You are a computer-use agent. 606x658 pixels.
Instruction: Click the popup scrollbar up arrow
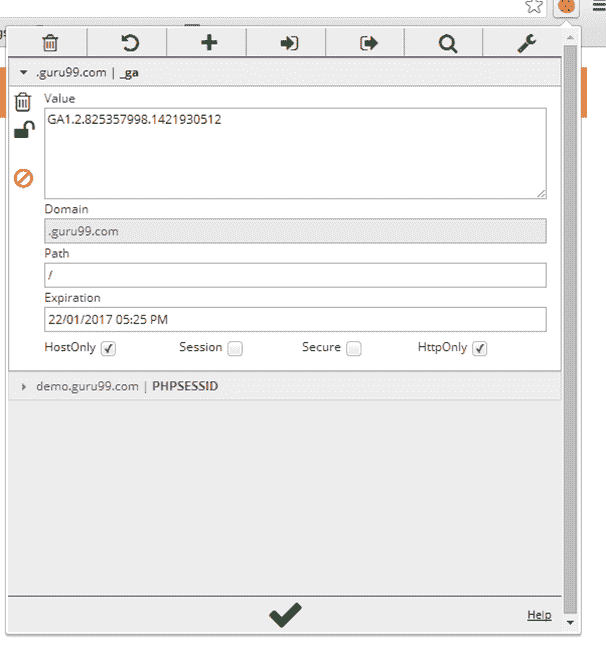coord(570,37)
